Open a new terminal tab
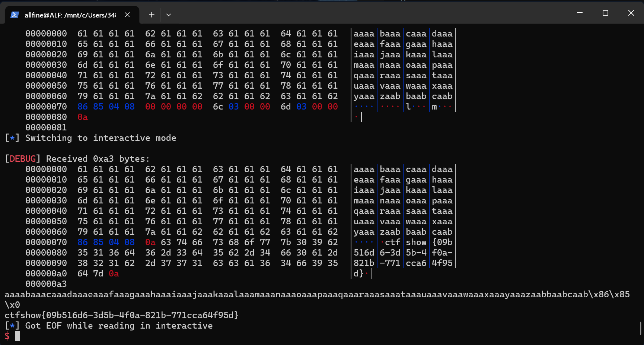Viewport: 644px width, 345px height. tap(152, 15)
